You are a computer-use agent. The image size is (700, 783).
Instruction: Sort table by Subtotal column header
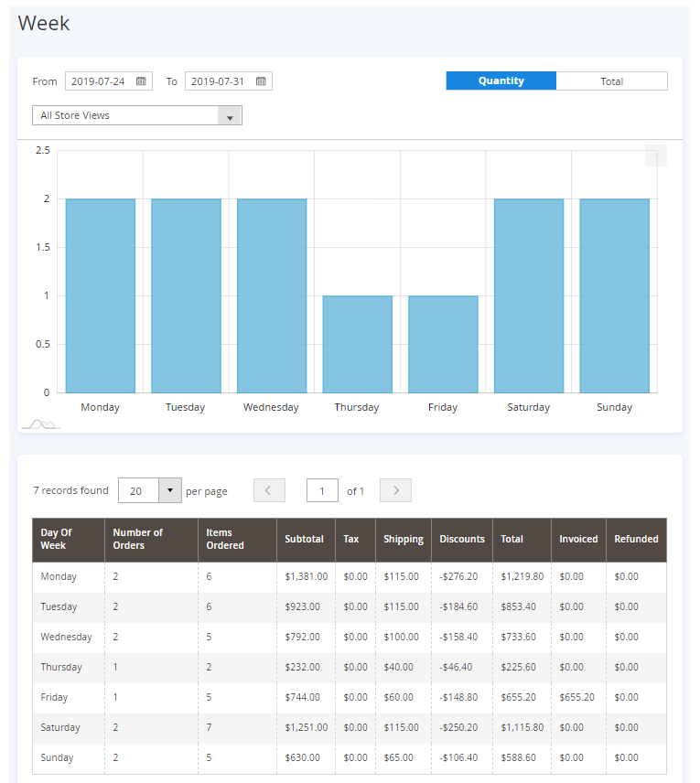tap(304, 539)
